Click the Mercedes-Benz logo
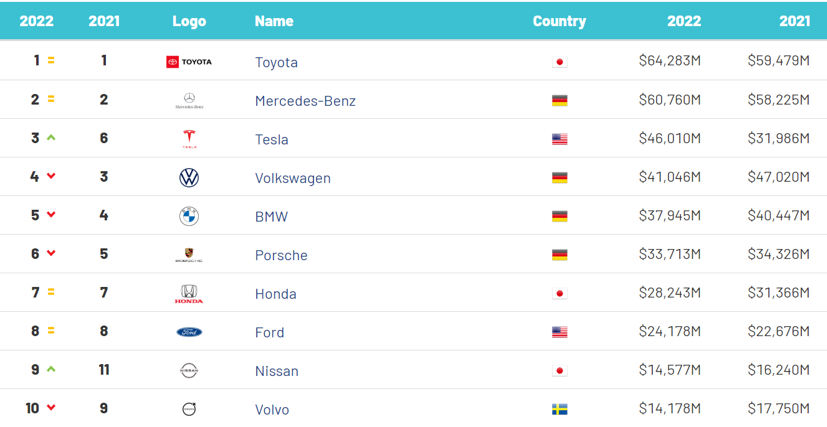This screenshot has width=827, height=427. (188, 101)
